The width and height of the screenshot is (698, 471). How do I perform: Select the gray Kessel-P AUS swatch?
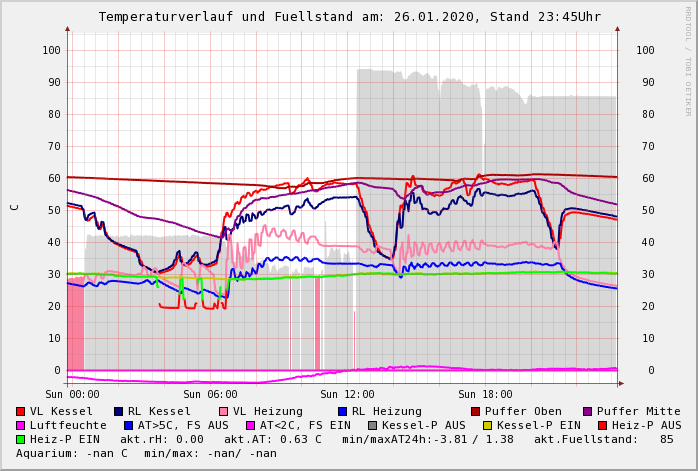pos(372,425)
